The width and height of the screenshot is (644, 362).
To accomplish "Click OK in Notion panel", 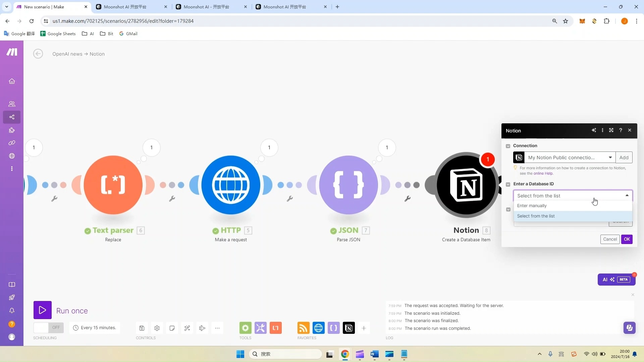I will point(627,239).
